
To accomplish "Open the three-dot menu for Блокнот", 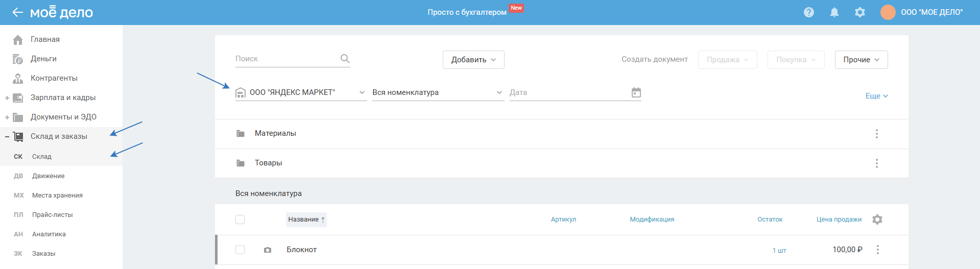I will pyautogui.click(x=878, y=250).
